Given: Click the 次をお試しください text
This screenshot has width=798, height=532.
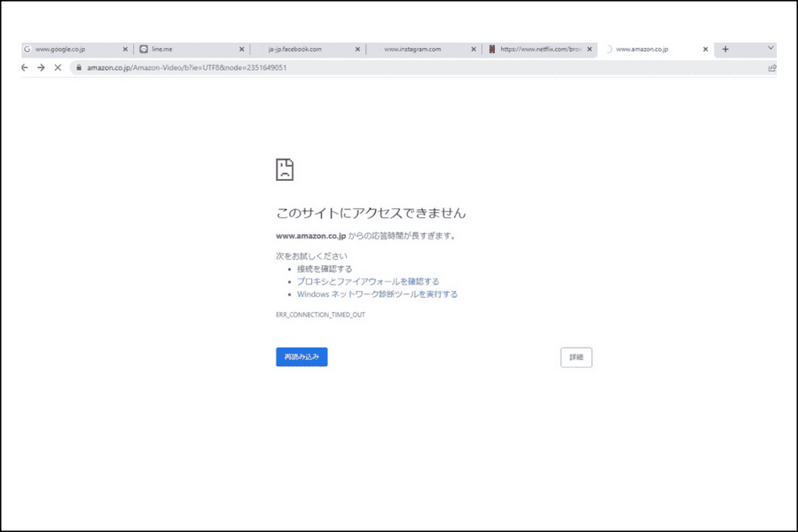Looking at the screenshot, I should (311, 256).
